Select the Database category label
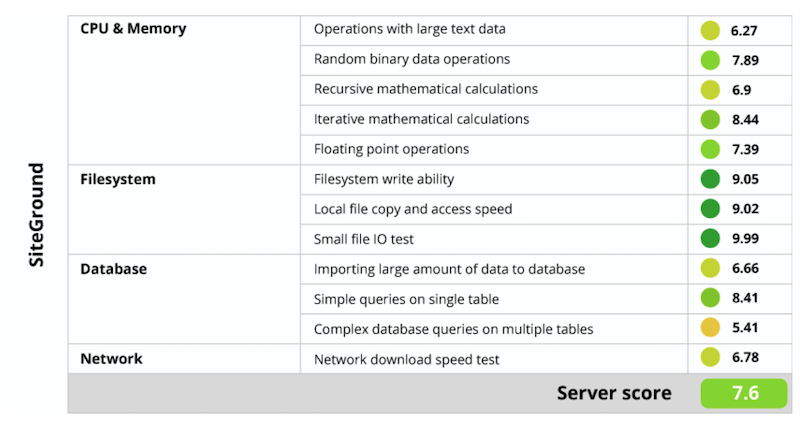This screenshot has width=800, height=422. point(113,269)
